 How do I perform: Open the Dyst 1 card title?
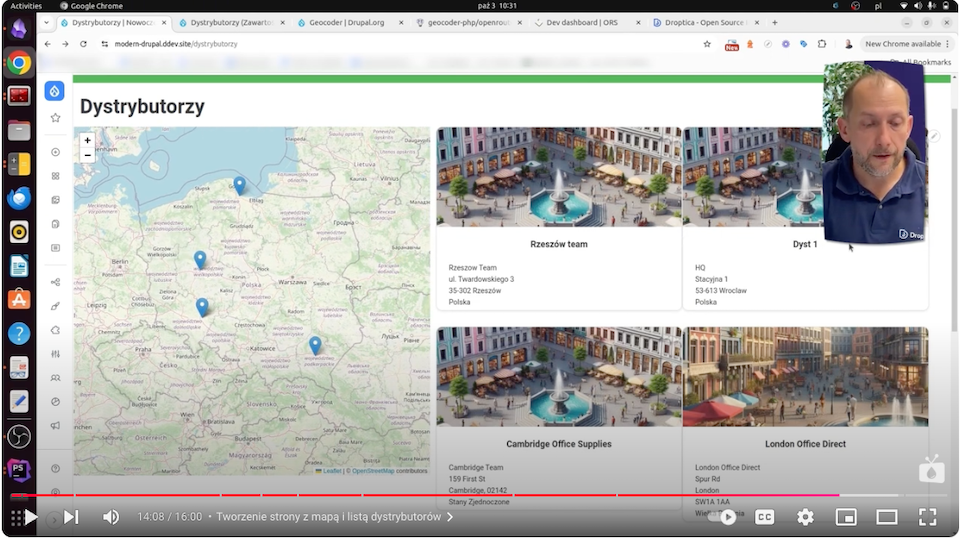(x=805, y=244)
